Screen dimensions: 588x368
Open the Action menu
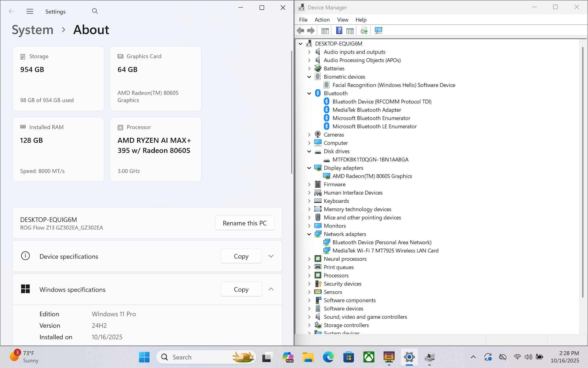[x=322, y=20]
